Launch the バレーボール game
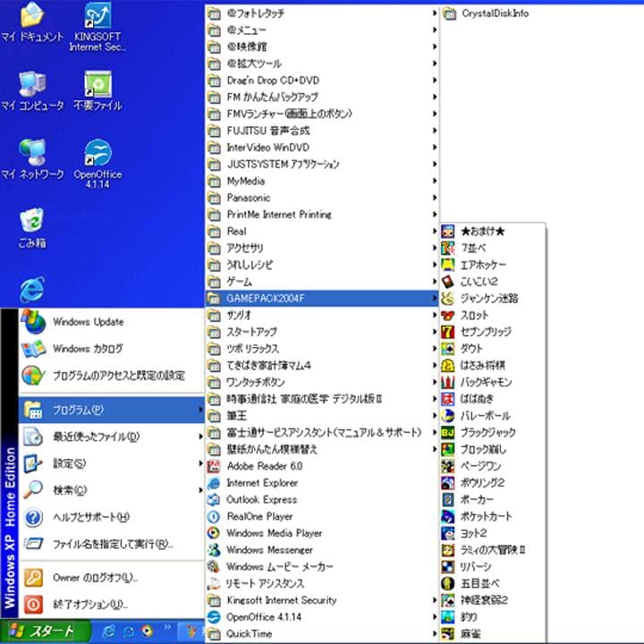Viewport: 644px width, 644px height. pos(493,416)
